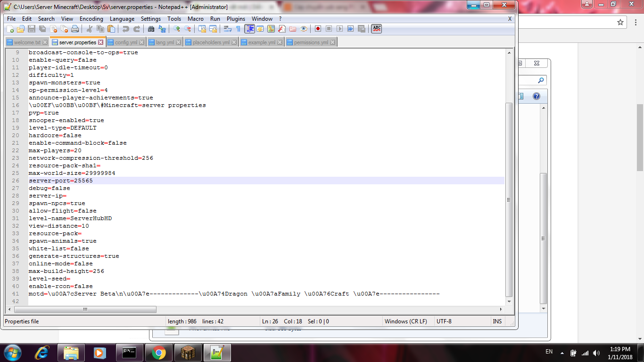Image resolution: width=644 pixels, height=362 pixels.
Task: Open the Document Map toolbar icon
Action: tap(271, 29)
